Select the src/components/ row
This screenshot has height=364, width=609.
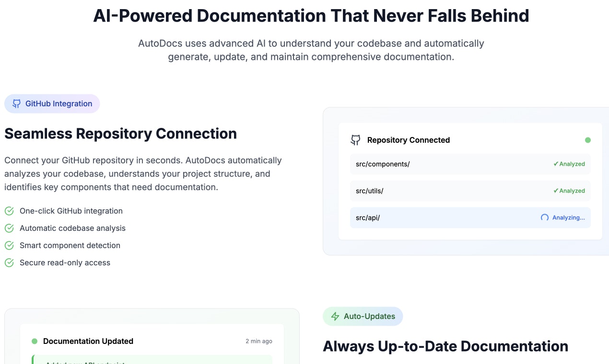point(470,164)
